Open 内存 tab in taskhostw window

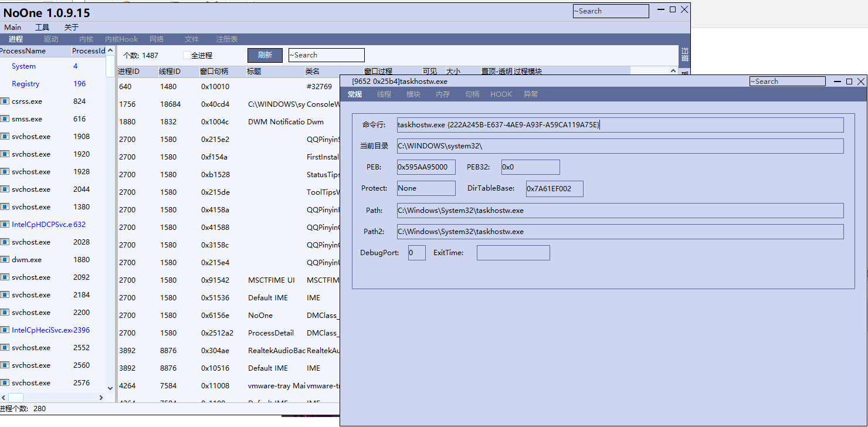click(x=443, y=94)
